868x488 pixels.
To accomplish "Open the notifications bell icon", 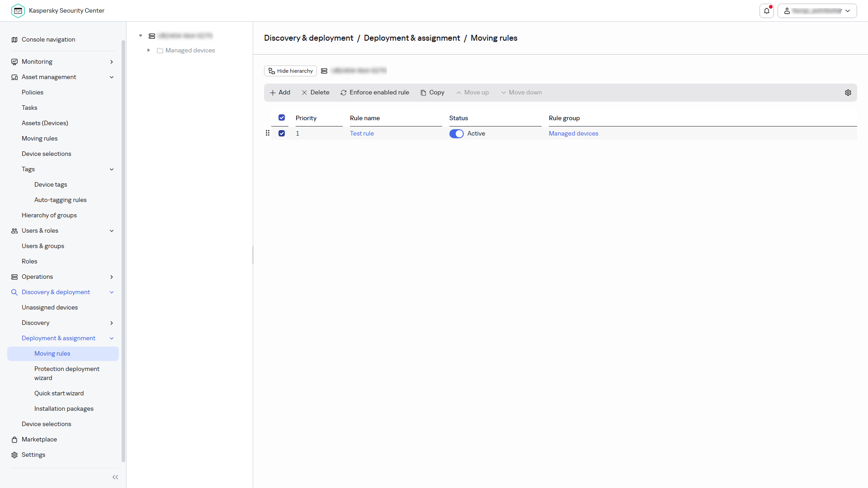I will (x=767, y=11).
